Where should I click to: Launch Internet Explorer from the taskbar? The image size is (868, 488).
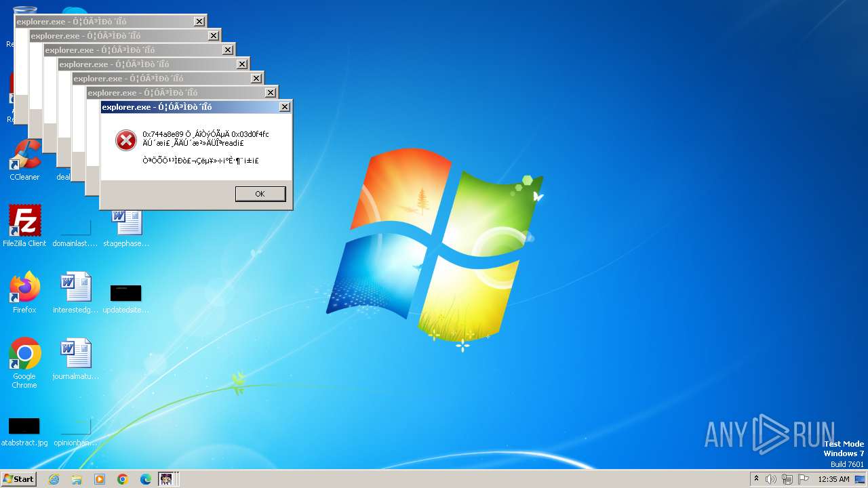pyautogui.click(x=54, y=479)
